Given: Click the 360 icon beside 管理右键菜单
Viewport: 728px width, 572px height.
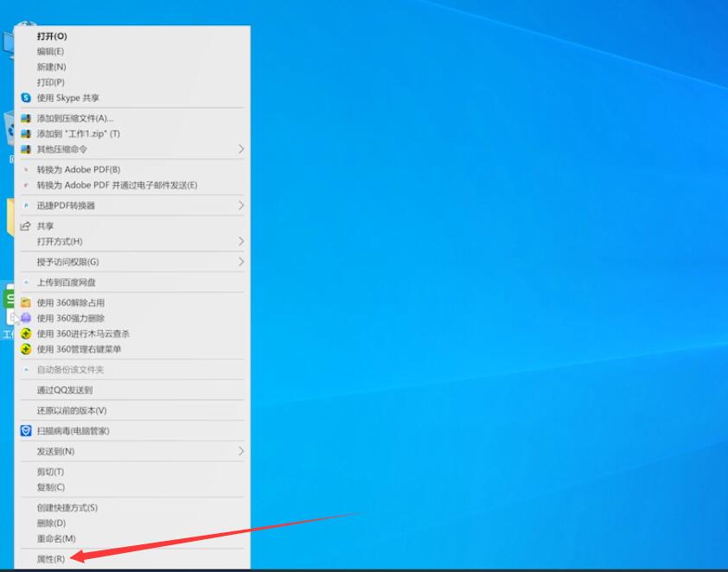Looking at the screenshot, I should coord(26,349).
